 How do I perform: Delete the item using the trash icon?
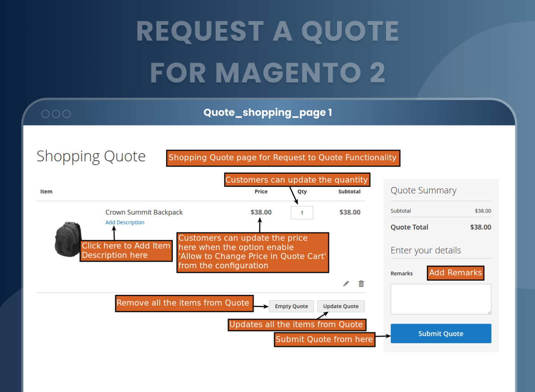pos(361,284)
